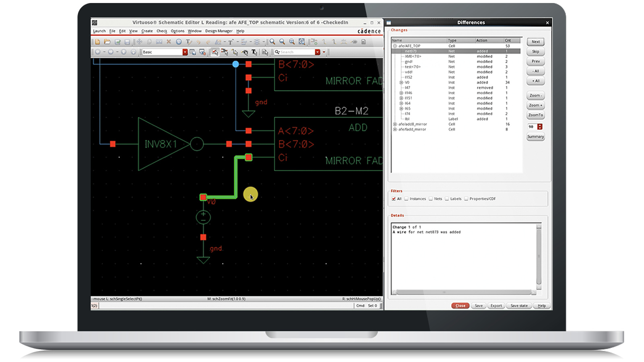Check the Labels filter checkbox
Image resolution: width=644 pixels, height=362 pixels.
(447, 199)
